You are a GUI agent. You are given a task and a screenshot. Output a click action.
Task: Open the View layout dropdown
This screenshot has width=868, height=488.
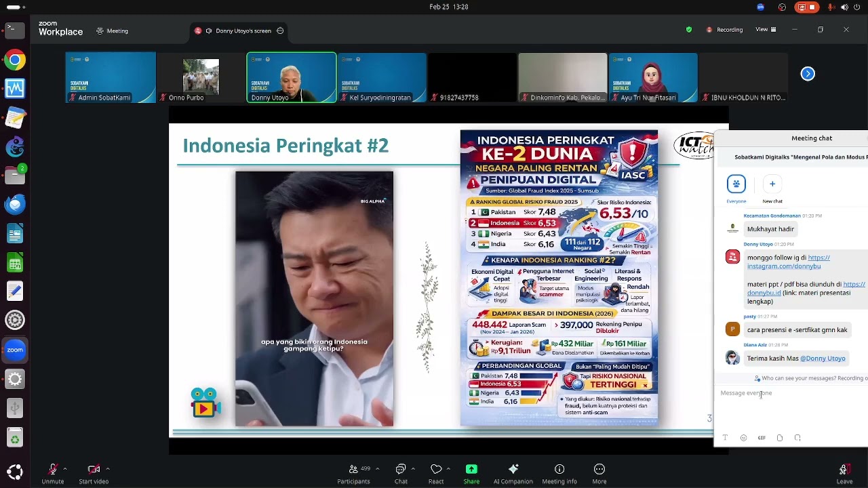pos(766,30)
